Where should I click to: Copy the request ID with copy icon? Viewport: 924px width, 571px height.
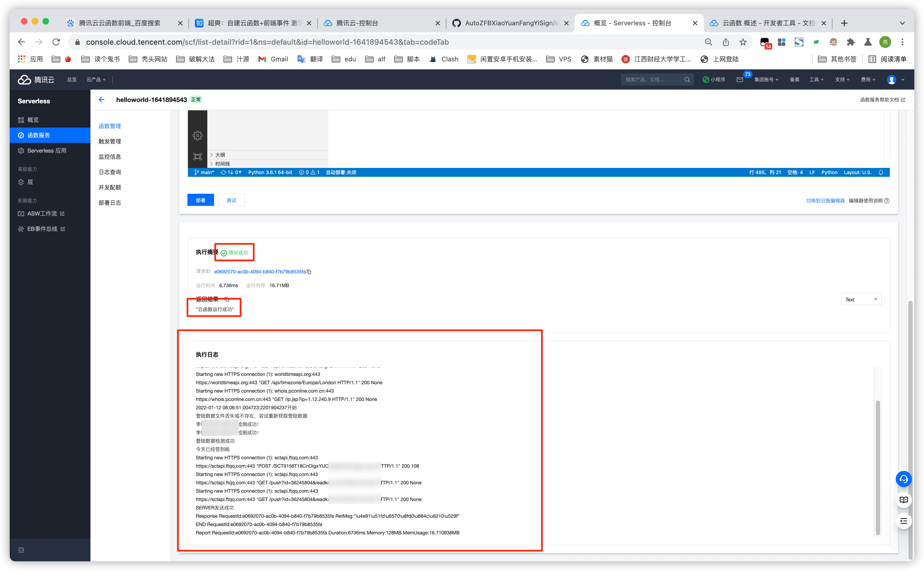(x=309, y=272)
